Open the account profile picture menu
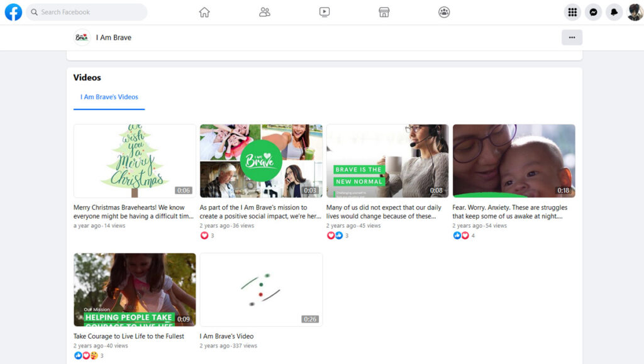Viewport: 644px width, 364px height. tap(635, 12)
